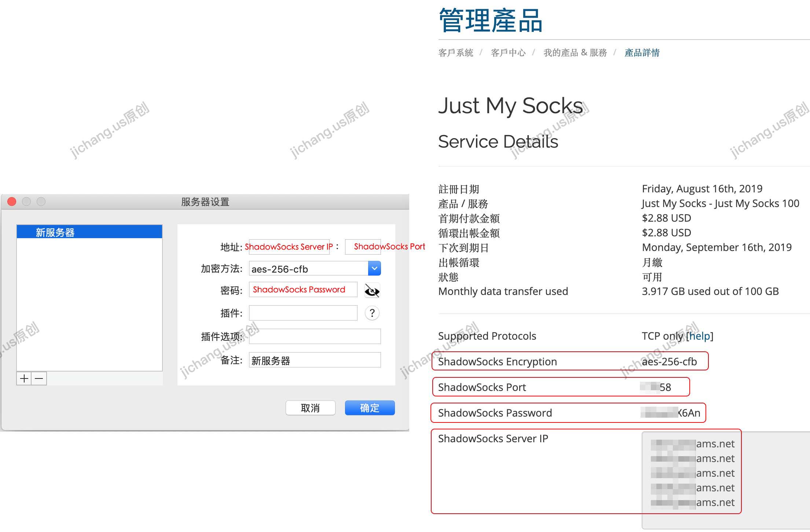
Task: Open the 客戶中心 page
Action: tap(508, 53)
